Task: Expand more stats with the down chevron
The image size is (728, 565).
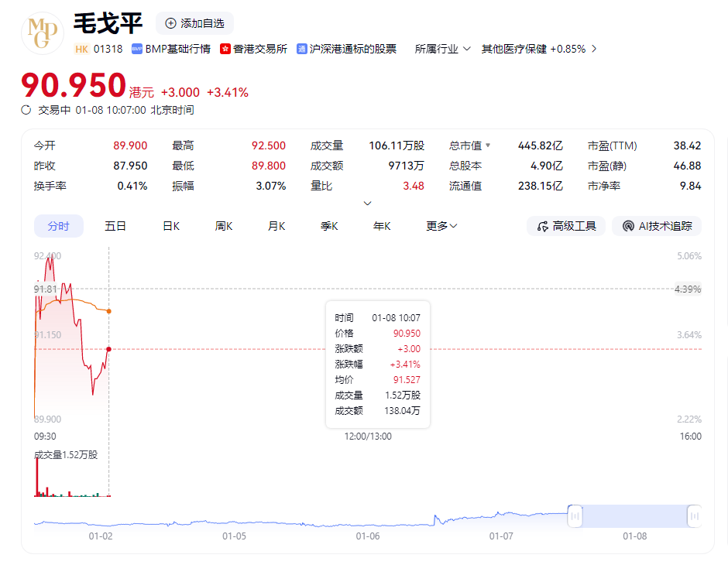Action: 368,204
